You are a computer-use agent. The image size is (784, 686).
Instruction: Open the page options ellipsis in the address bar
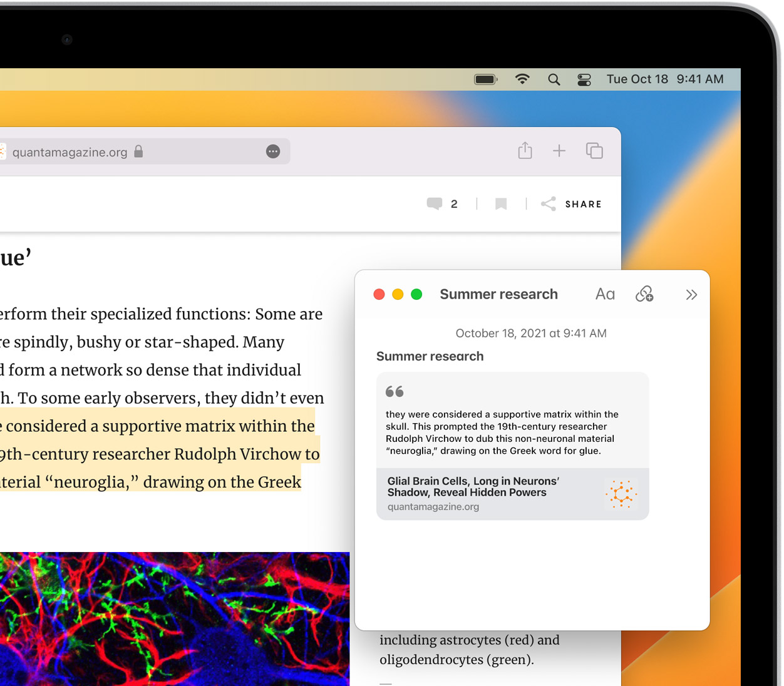click(x=273, y=151)
